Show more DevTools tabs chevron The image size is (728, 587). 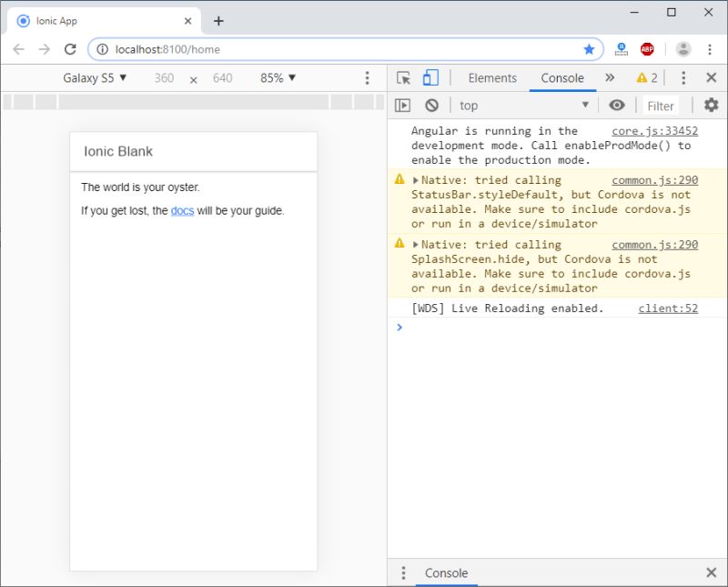pyautogui.click(x=610, y=77)
